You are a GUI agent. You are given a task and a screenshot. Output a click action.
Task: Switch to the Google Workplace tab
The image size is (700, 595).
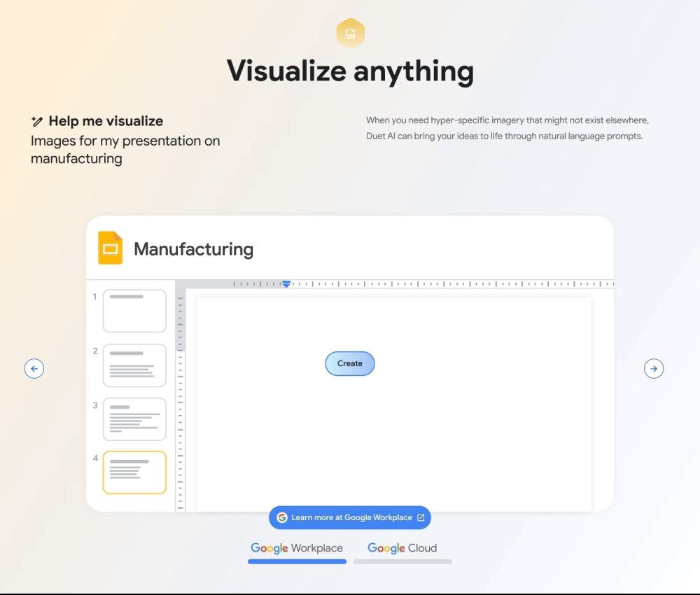297,552
